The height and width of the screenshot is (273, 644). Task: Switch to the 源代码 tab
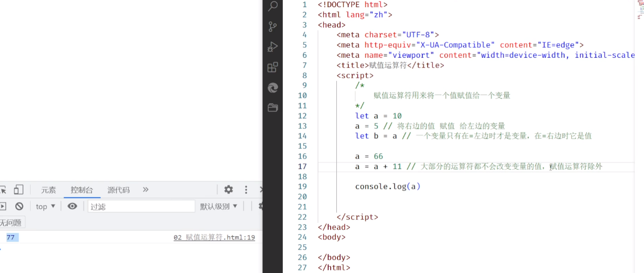pos(118,190)
